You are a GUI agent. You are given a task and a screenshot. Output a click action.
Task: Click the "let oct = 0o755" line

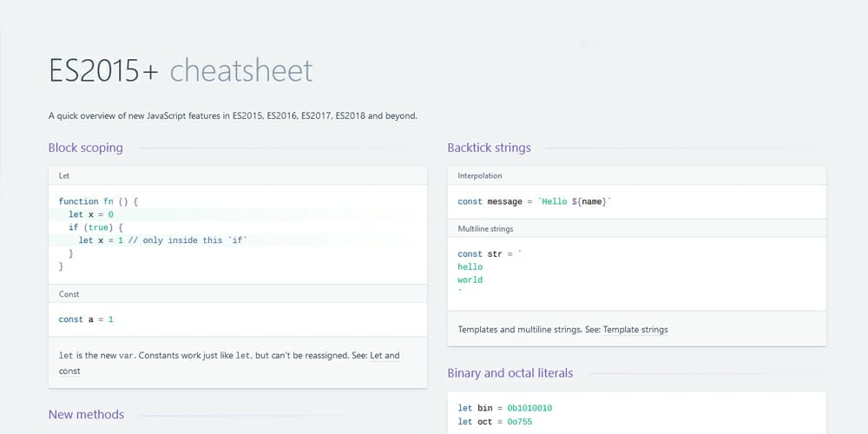495,422
